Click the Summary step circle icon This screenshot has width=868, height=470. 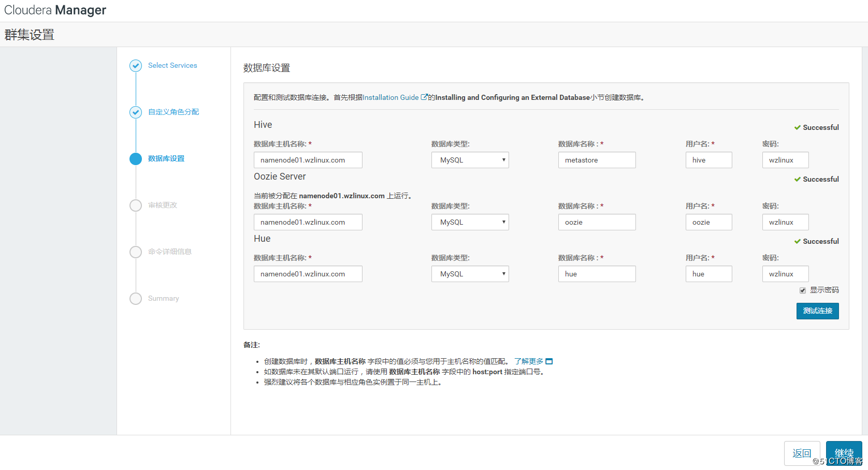pyautogui.click(x=136, y=299)
